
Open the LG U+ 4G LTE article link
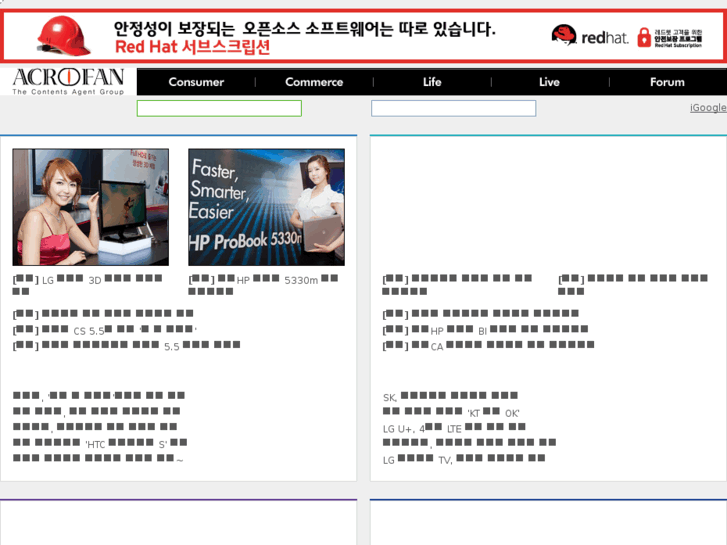(x=454, y=427)
